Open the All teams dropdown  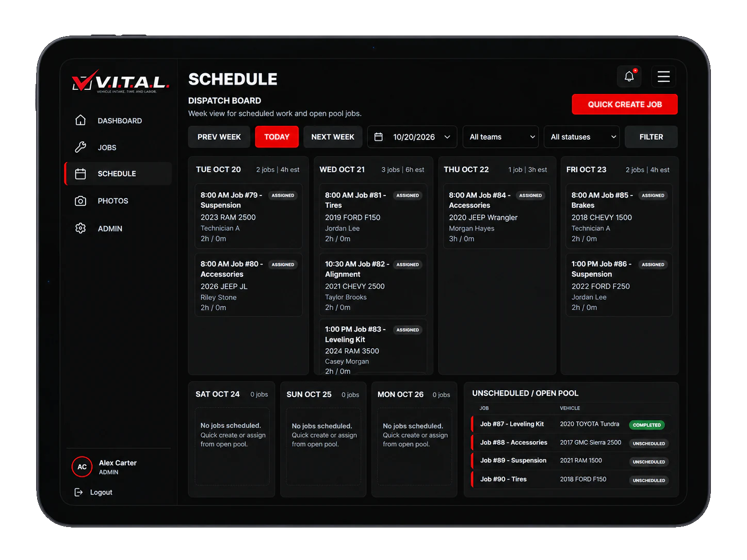tap(500, 137)
